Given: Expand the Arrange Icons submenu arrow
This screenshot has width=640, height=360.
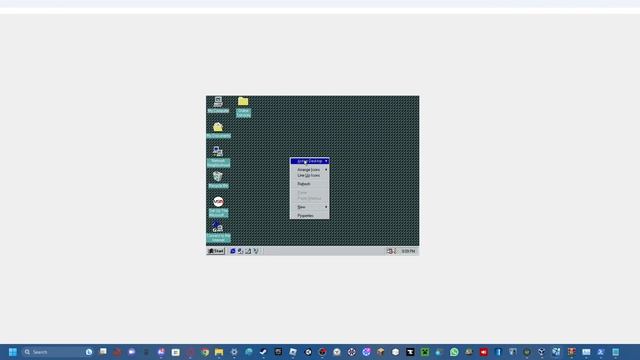Looking at the screenshot, I should tap(326, 169).
